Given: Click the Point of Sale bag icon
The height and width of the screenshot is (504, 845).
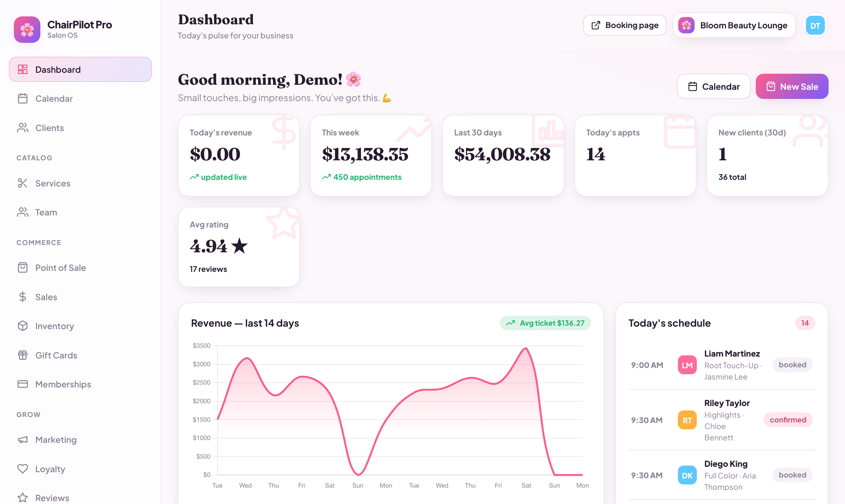Looking at the screenshot, I should [x=23, y=268].
